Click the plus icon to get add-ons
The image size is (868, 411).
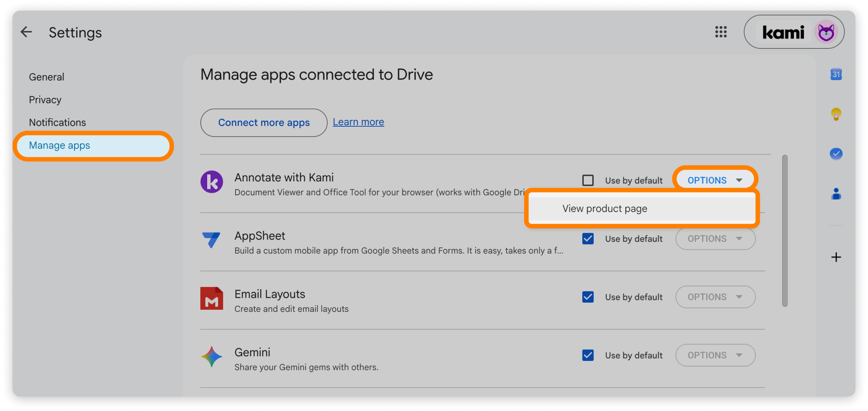(x=836, y=257)
